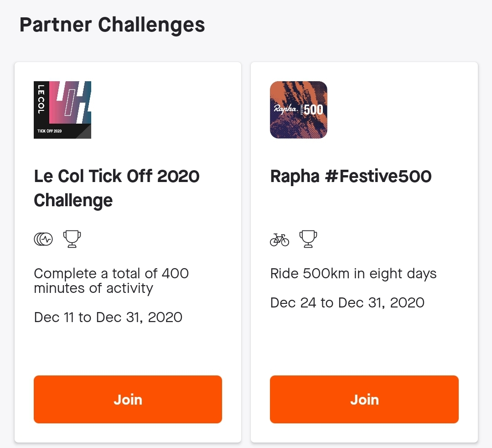This screenshot has height=448, width=492.
Task: Click the Partner Challenges heading
Action: pos(112,25)
